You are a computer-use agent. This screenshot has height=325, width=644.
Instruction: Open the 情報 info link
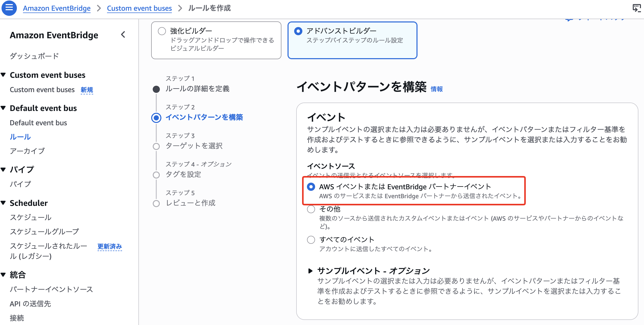pyautogui.click(x=437, y=89)
